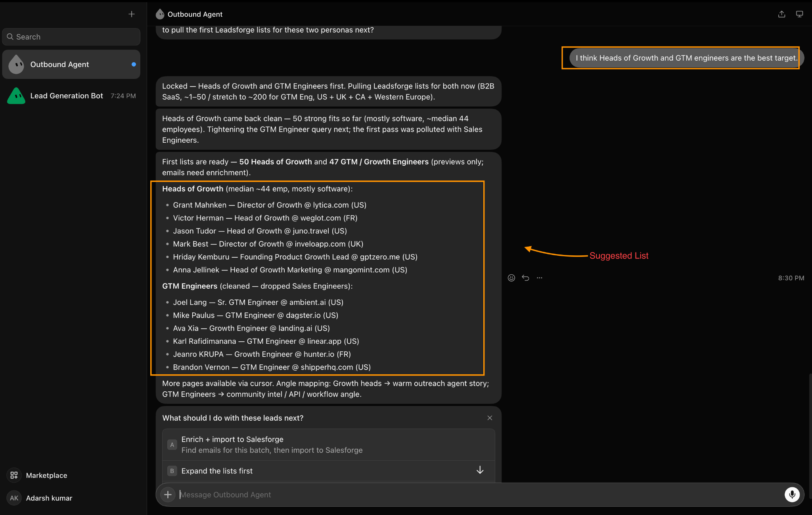This screenshot has width=812, height=515.
Task: Jump to latest message with down arrow
Action: (x=480, y=470)
